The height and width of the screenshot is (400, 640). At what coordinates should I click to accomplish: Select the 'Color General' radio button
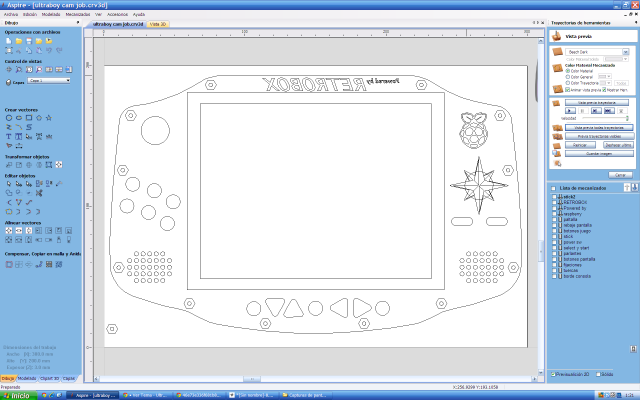point(567,77)
